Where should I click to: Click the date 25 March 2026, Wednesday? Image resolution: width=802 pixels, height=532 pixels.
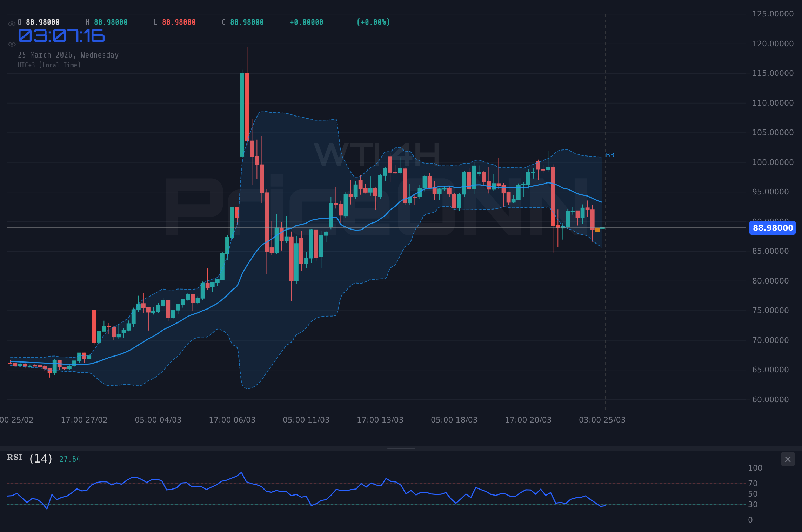point(68,55)
